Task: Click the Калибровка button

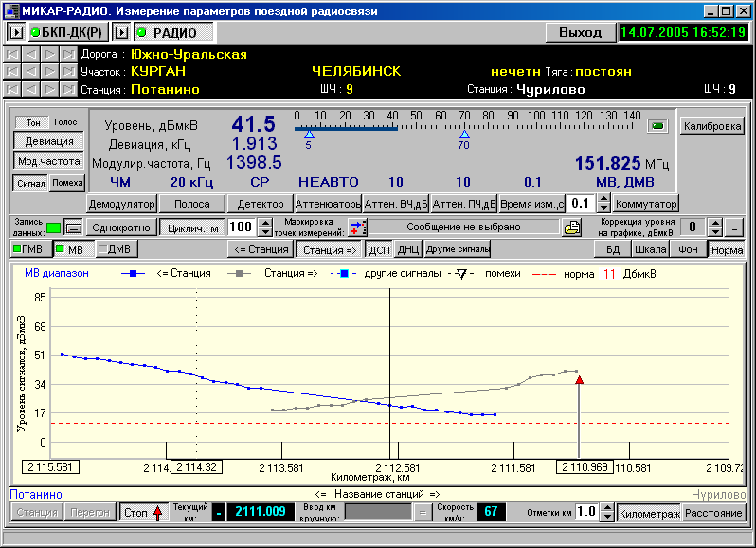Action: point(712,126)
